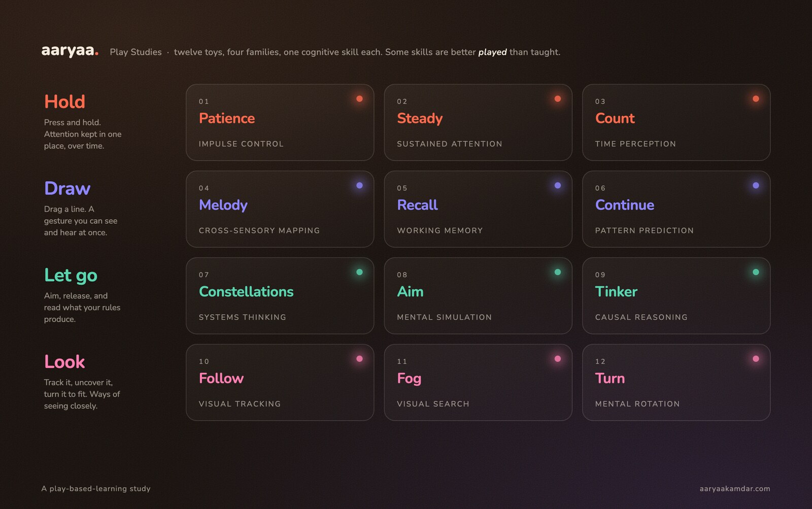Click 'Track it, uncover it' description text
Image resolution: width=812 pixels, height=509 pixels.
(78, 383)
